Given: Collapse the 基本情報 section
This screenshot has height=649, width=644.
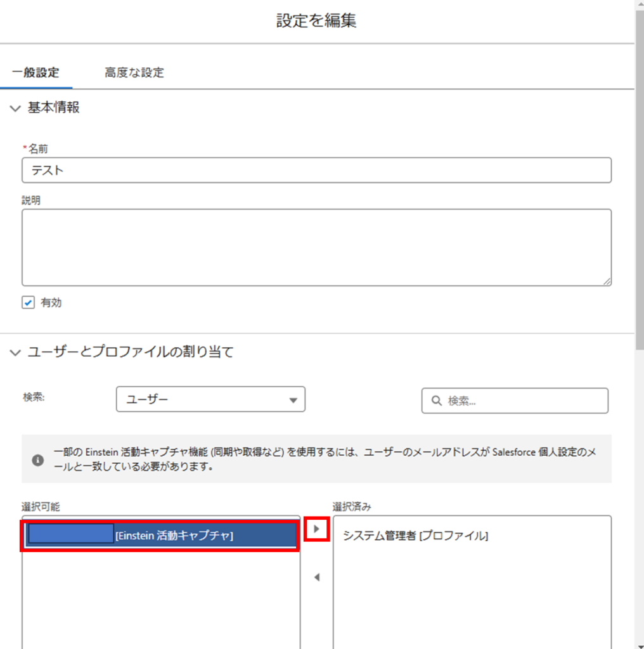Looking at the screenshot, I should [x=15, y=108].
